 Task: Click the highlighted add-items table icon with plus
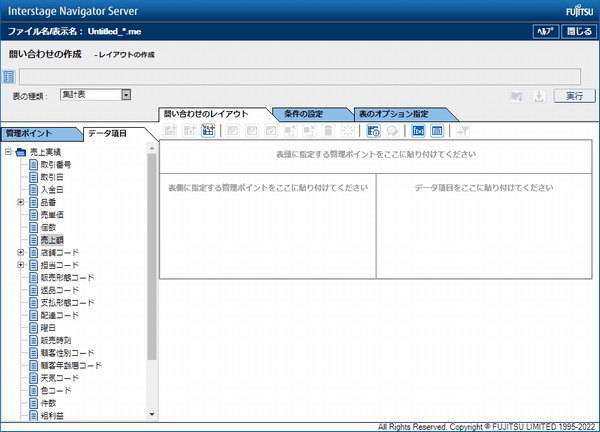208,131
